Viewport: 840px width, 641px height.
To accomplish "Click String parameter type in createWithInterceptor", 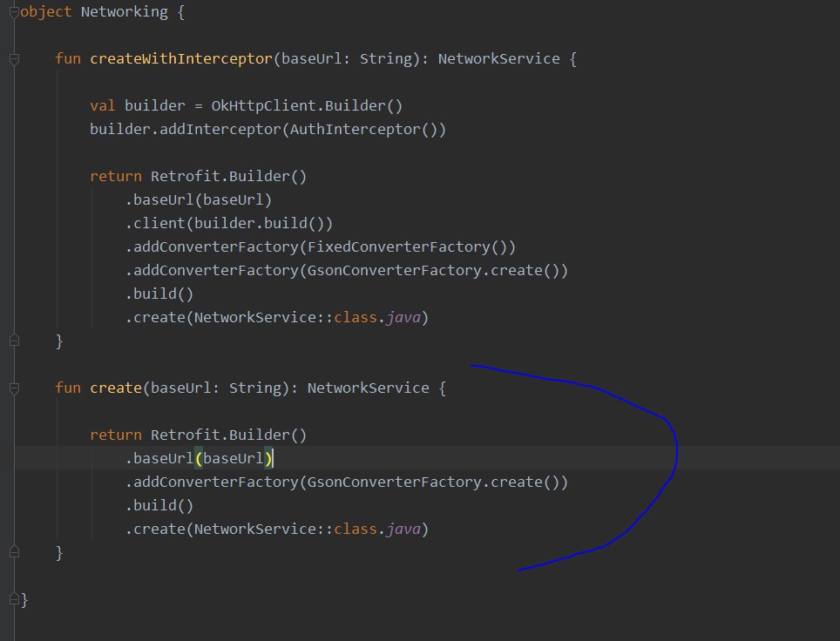I will 386,58.
